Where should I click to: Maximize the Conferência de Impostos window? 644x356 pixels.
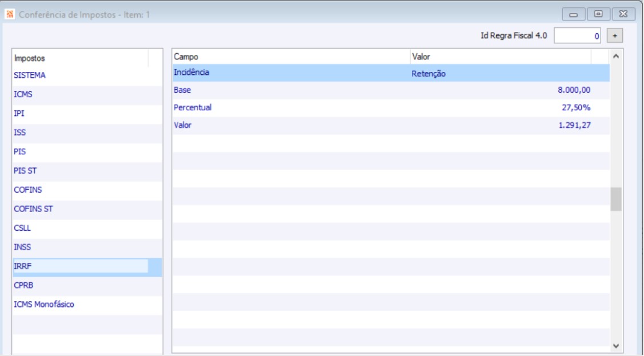coord(598,14)
